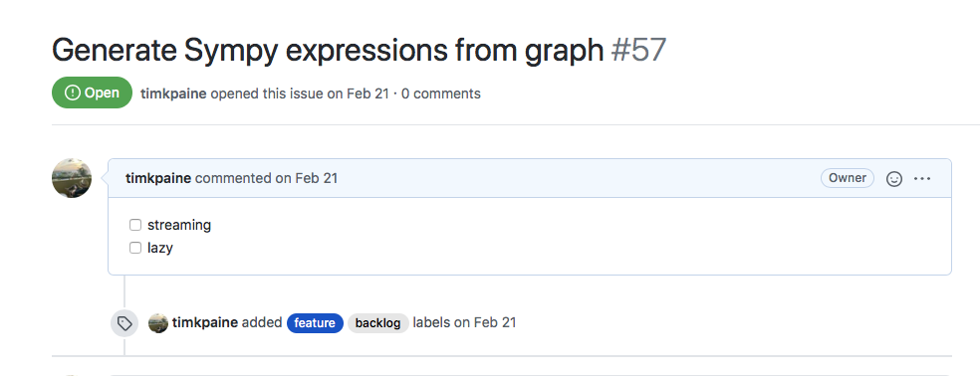Click the exclamation icon inside the Open badge

(73, 93)
